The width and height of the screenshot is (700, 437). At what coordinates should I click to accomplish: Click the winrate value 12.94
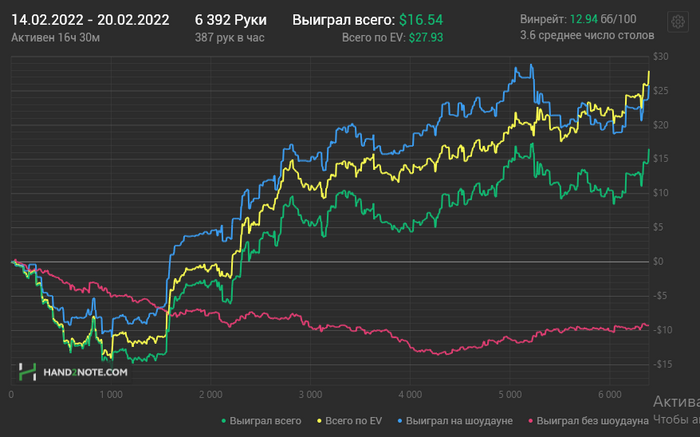pos(583,19)
